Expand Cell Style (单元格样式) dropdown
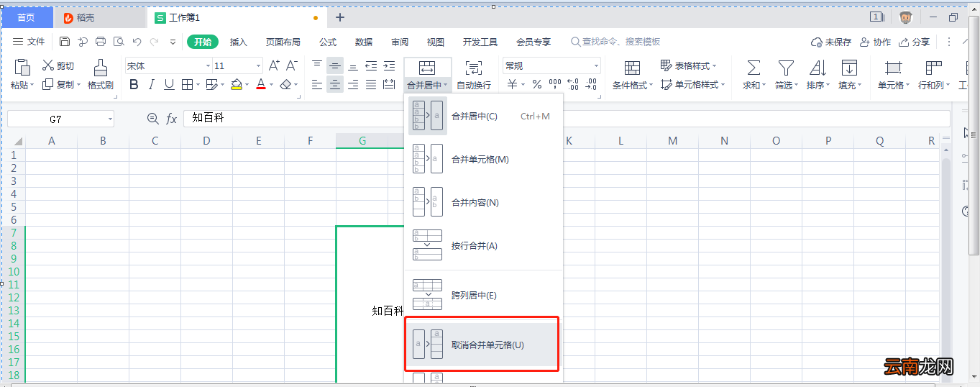The width and height of the screenshot is (980, 387). [723, 85]
